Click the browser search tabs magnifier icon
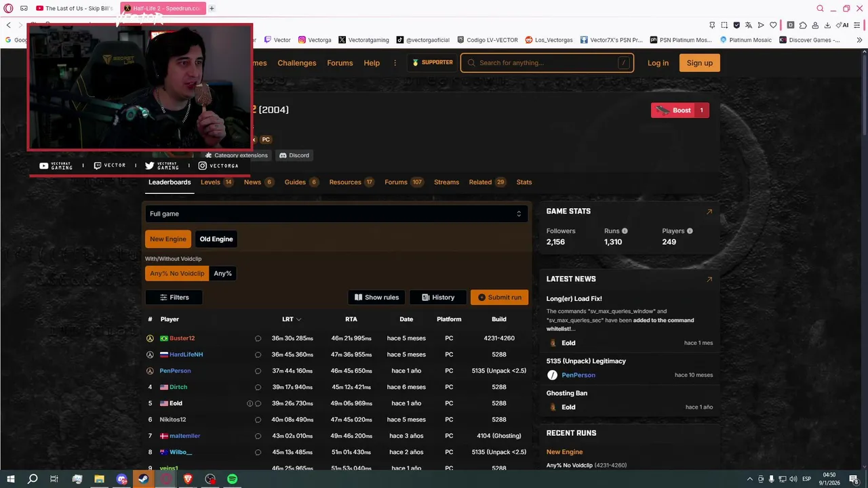 tap(820, 8)
